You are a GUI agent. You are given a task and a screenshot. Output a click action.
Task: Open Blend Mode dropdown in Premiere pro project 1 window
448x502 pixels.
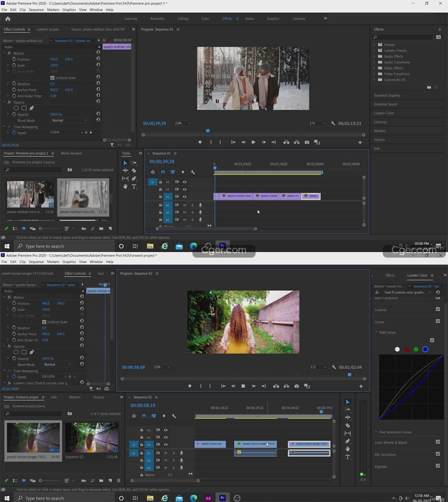click(x=70, y=120)
